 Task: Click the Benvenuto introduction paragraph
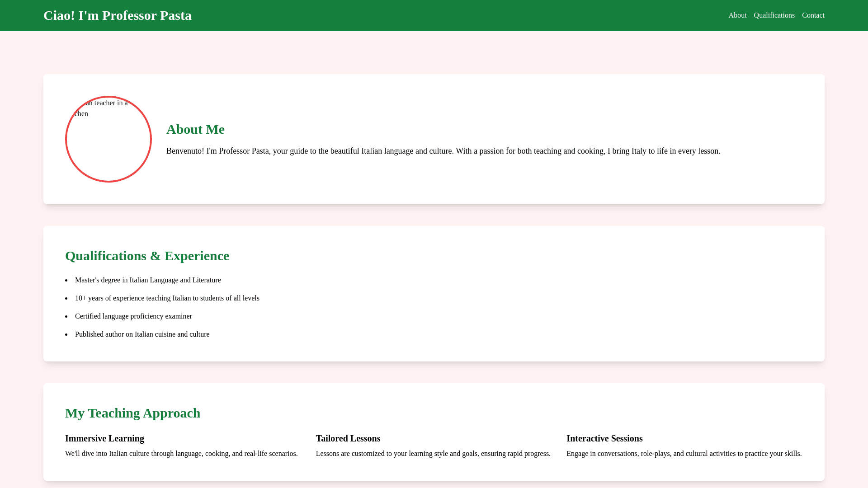pos(443,151)
